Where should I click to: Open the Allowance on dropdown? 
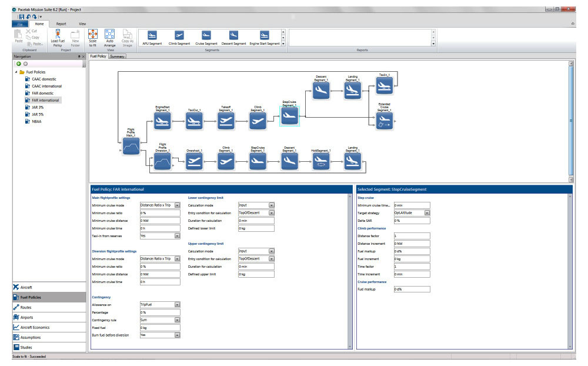pos(178,304)
